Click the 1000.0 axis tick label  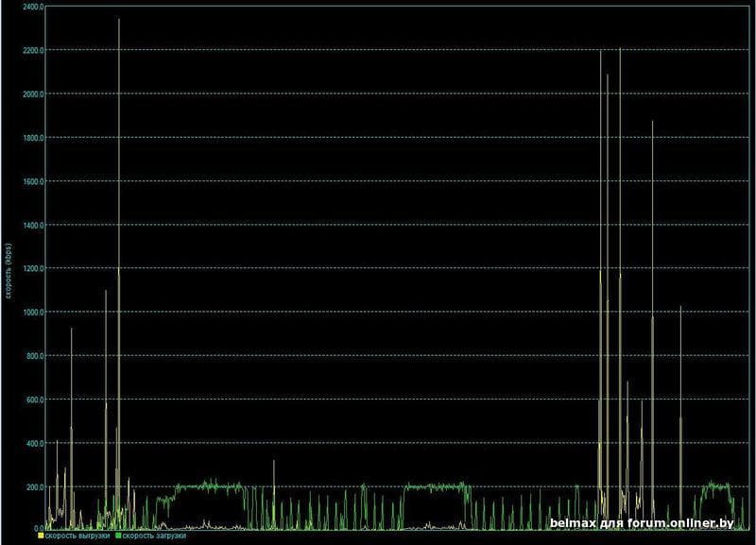pyautogui.click(x=33, y=313)
